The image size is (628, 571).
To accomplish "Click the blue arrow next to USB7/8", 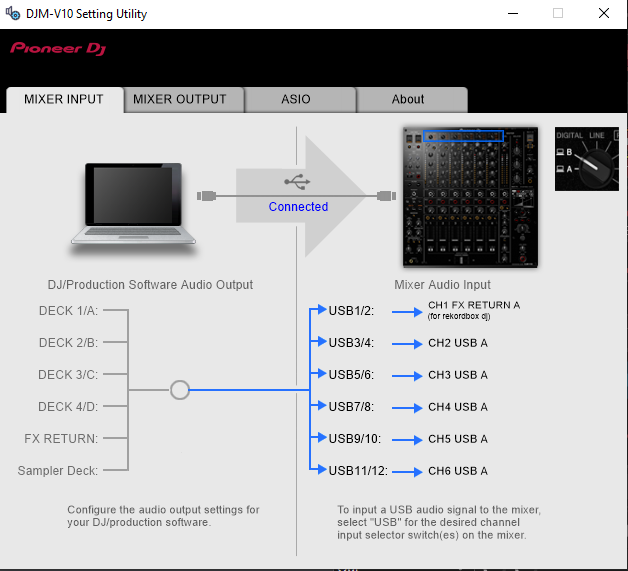I will 407,408.
